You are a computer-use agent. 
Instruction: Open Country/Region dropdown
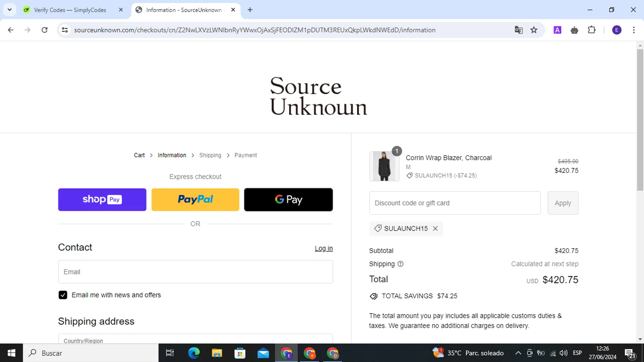(195, 339)
